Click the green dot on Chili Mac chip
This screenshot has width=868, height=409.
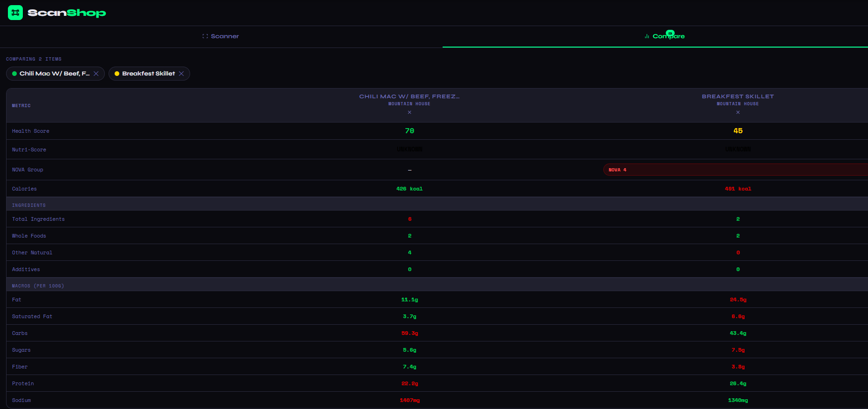(x=14, y=74)
